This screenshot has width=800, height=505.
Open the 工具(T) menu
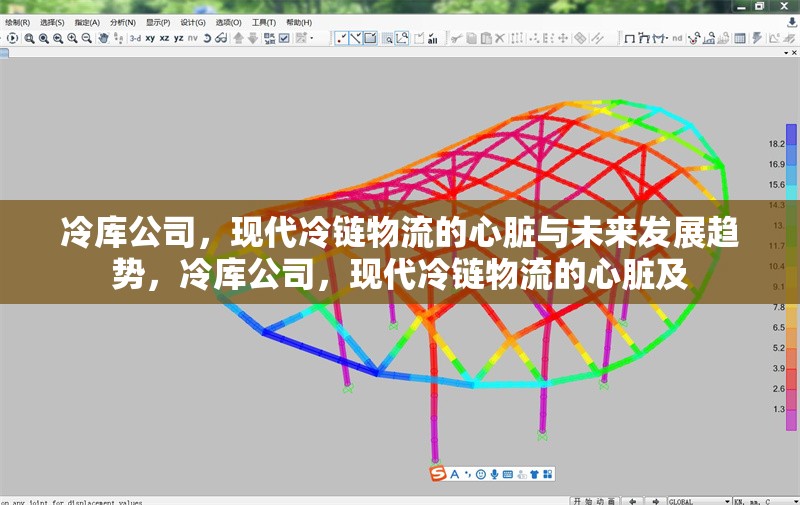tap(263, 22)
